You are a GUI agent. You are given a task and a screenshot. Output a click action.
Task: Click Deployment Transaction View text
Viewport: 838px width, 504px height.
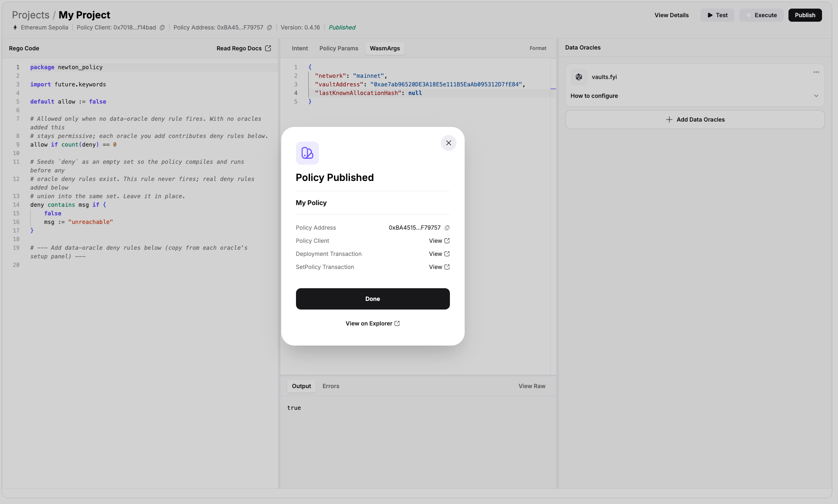pos(436,254)
